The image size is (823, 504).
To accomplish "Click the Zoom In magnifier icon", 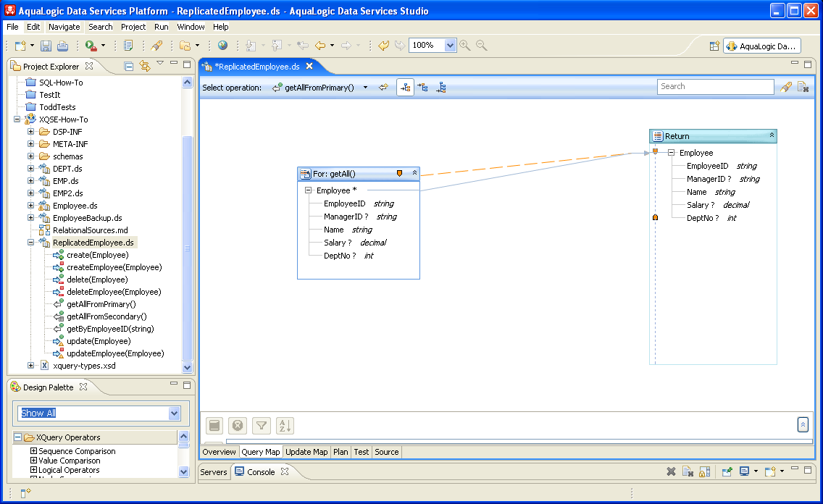I will 464,46.
